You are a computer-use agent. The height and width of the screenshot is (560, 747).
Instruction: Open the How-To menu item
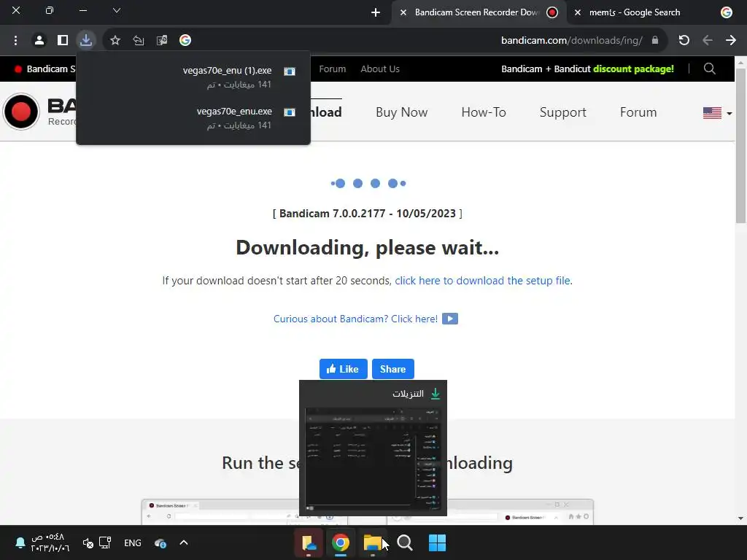click(484, 112)
